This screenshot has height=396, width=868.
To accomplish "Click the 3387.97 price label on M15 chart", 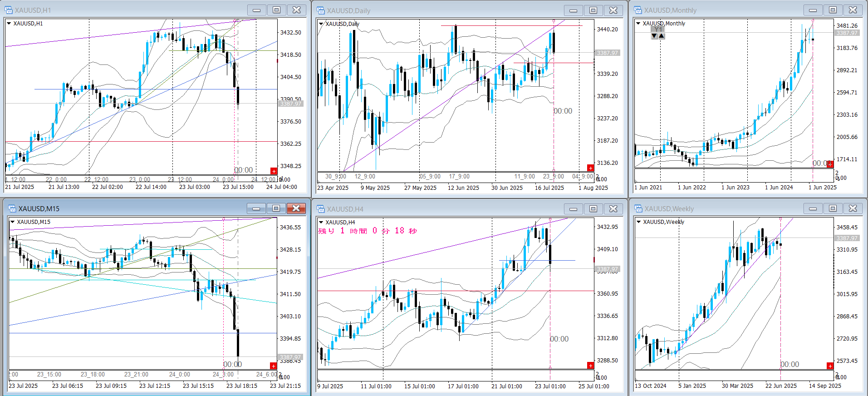I will coord(290,357).
